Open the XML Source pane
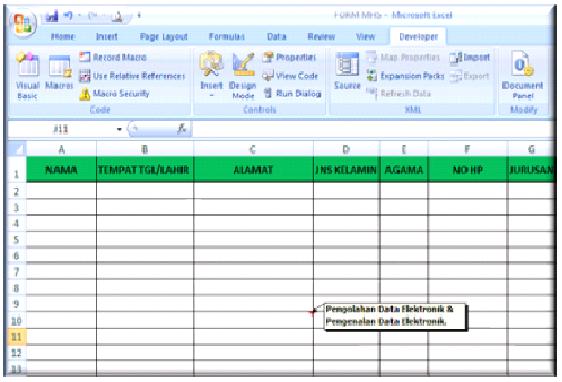Viewport: 562px width, 382px height. [x=347, y=71]
